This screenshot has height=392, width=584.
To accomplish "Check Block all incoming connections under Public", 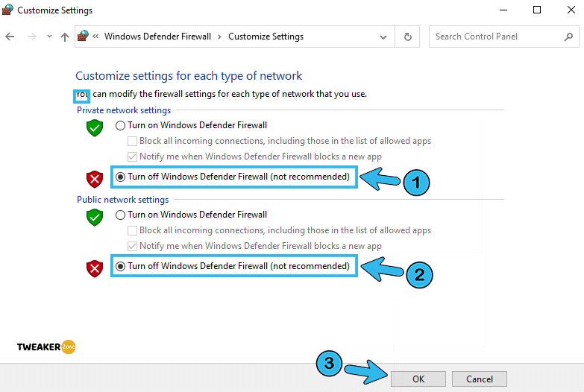I will [x=132, y=230].
